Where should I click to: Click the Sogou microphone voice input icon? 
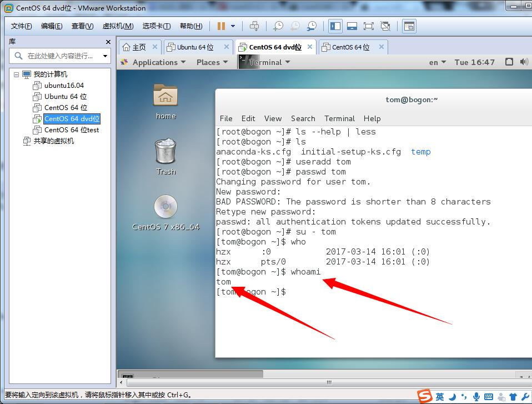[476, 397]
